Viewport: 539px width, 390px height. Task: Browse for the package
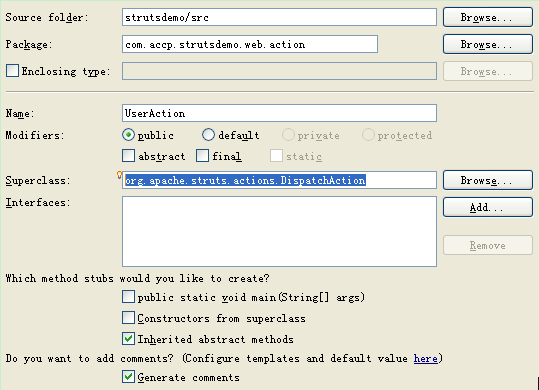(x=488, y=44)
